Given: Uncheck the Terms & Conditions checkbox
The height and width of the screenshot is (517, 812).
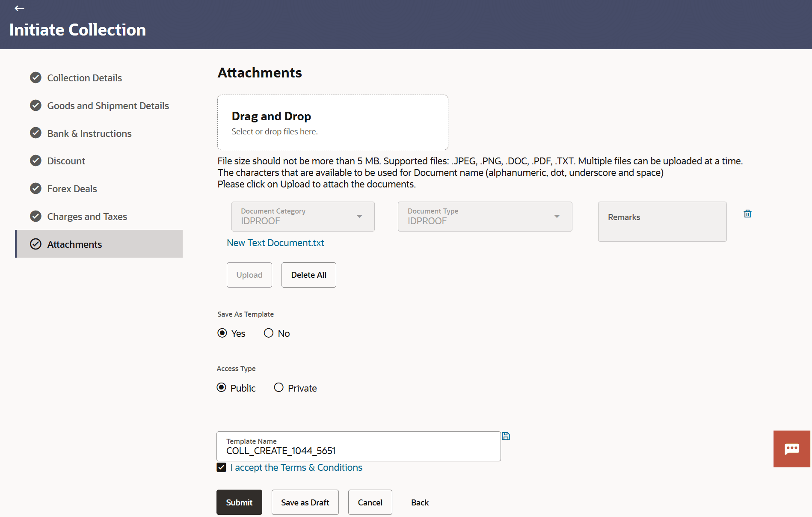Looking at the screenshot, I should tap(221, 467).
